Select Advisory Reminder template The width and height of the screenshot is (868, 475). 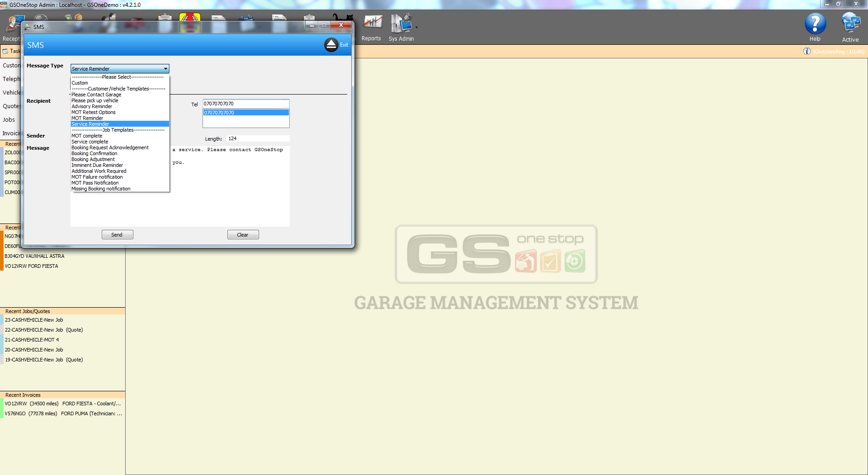[x=120, y=106]
